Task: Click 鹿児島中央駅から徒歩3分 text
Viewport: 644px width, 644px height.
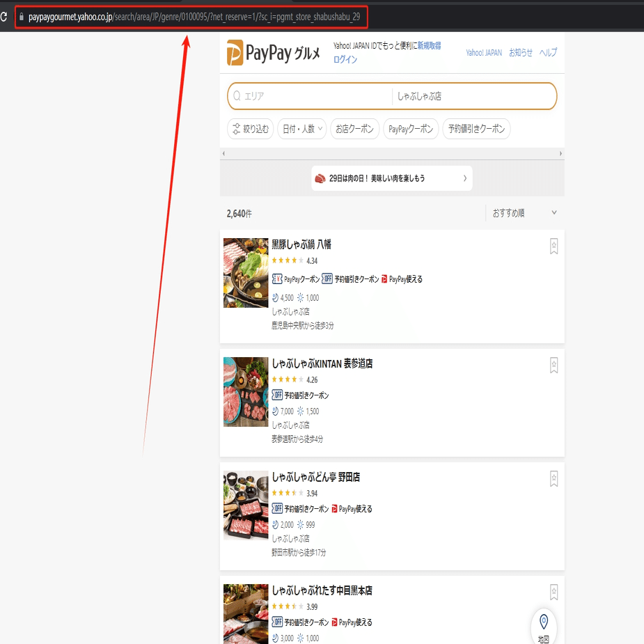Action: coord(303,326)
